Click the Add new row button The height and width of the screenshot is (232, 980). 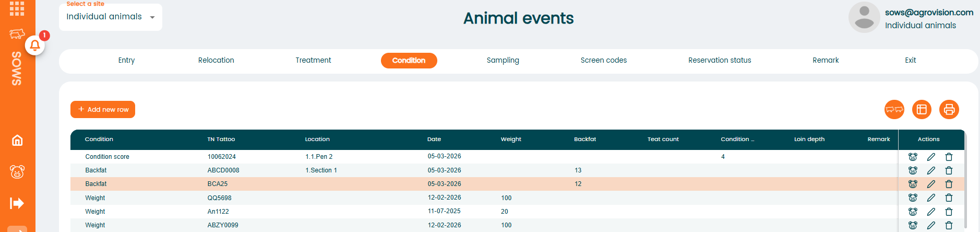(x=103, y=109)
